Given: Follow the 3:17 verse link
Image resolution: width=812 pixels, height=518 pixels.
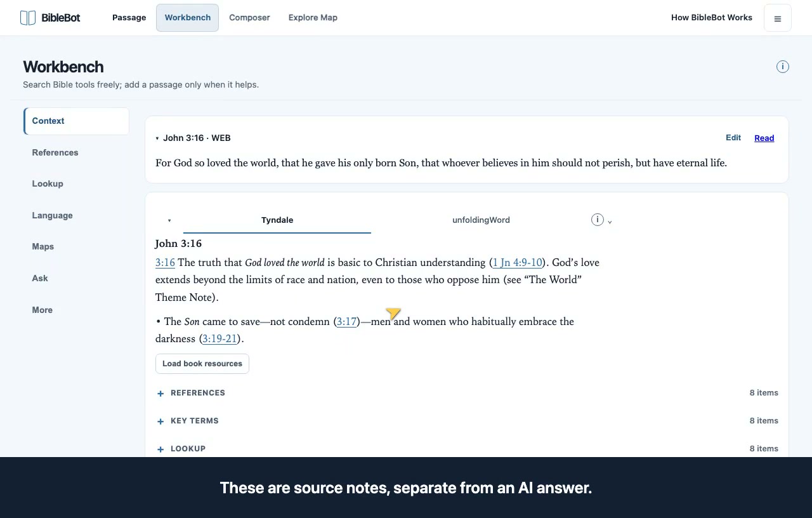Looking at the screenshot, I should pyautogui.click(x=346, y=321).
